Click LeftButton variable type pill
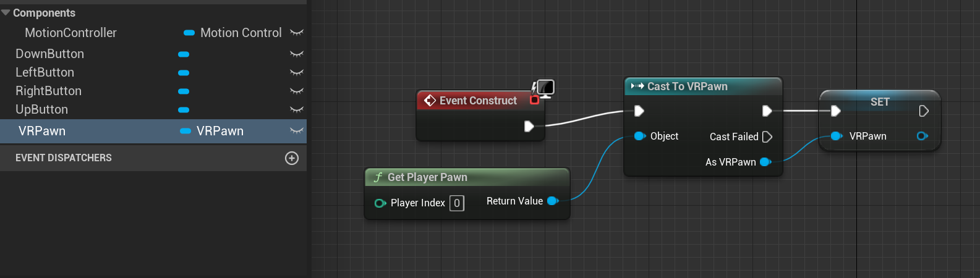This screenshot has height=278, width=980. 184,73
